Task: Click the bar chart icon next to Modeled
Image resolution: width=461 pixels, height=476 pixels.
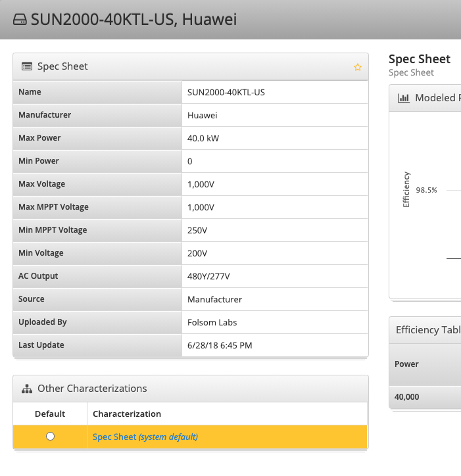Action: [404, 98]
